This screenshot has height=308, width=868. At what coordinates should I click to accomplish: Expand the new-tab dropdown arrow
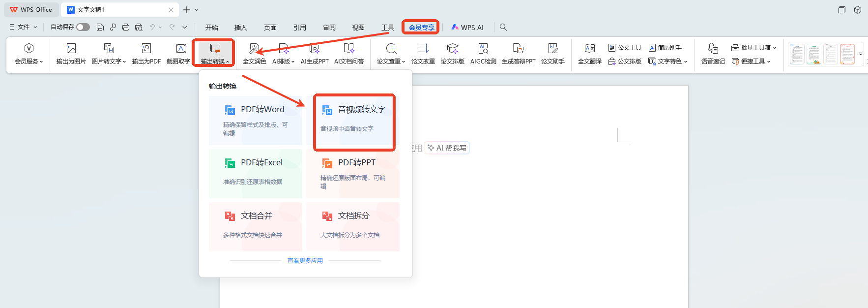coord(197,10)
